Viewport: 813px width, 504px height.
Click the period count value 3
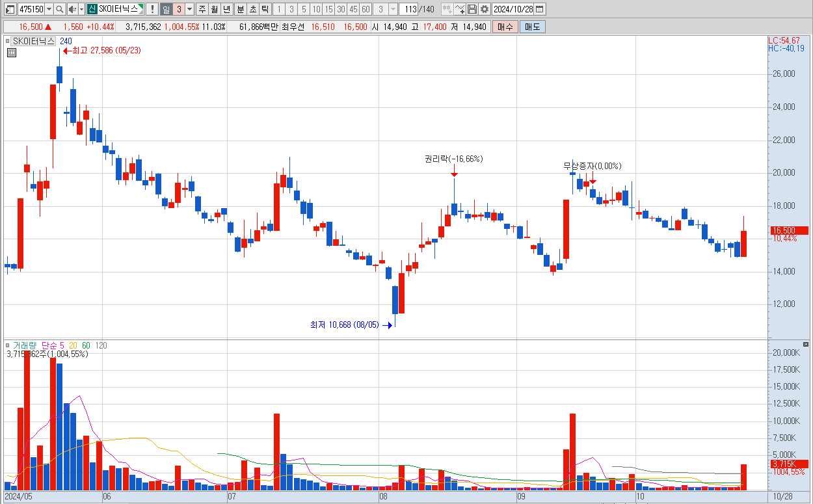click(x=179, y=9)
